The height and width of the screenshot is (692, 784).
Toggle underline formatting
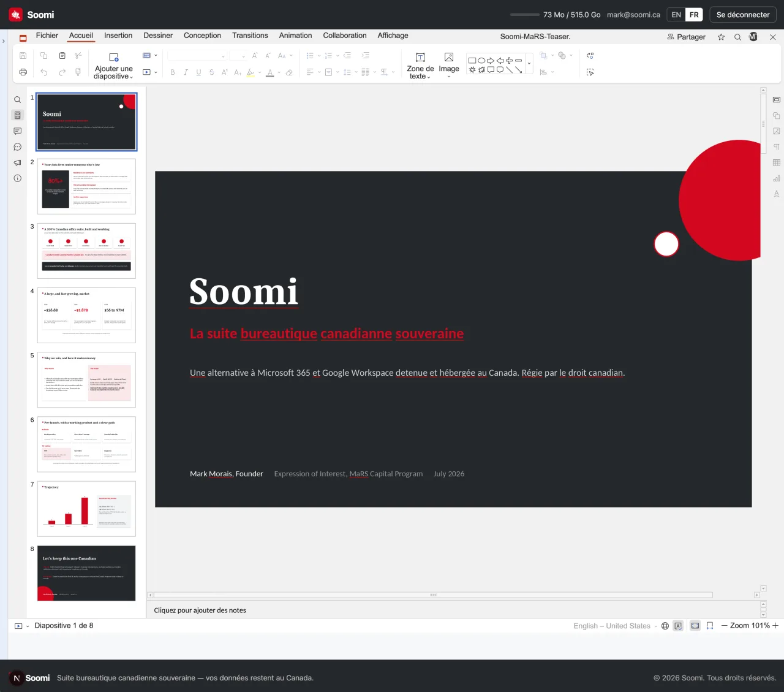click(x=198, y=72)
